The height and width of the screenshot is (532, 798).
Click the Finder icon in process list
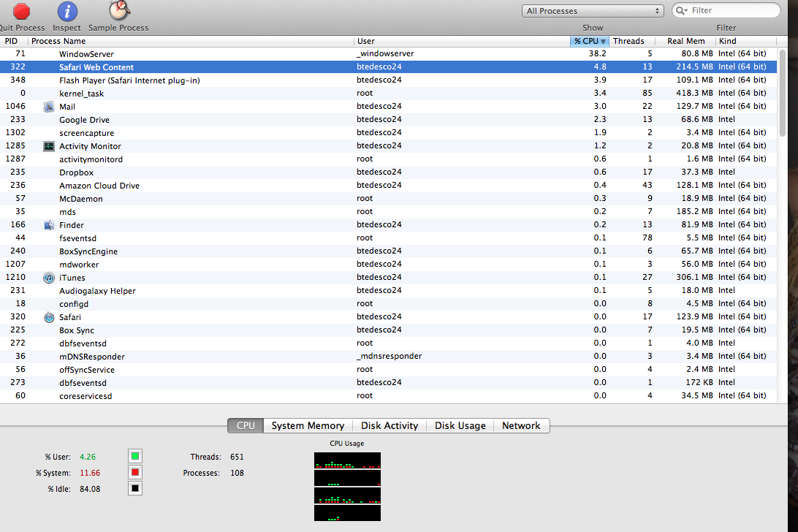[49, 225]
